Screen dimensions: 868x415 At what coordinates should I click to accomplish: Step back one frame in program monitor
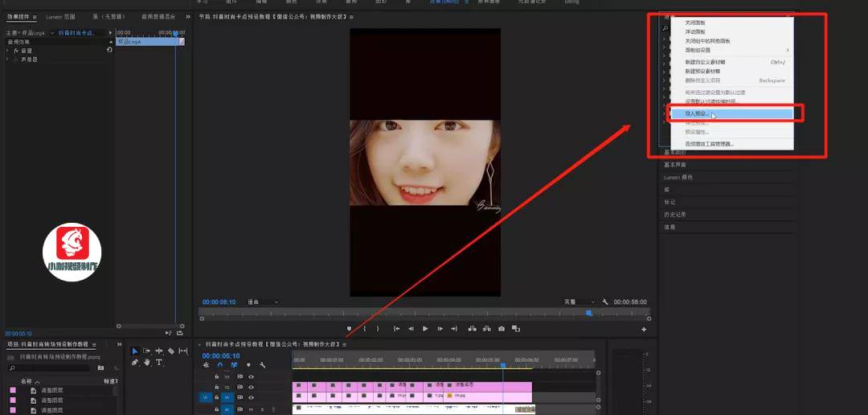(411, 329)
